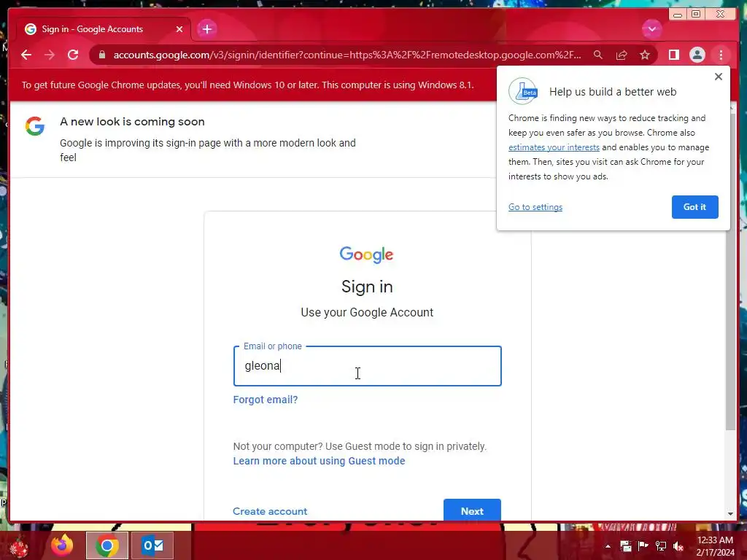Open the zoom magnifier in address bar
The image size is (747, 560).
click(x=598, y=55)
